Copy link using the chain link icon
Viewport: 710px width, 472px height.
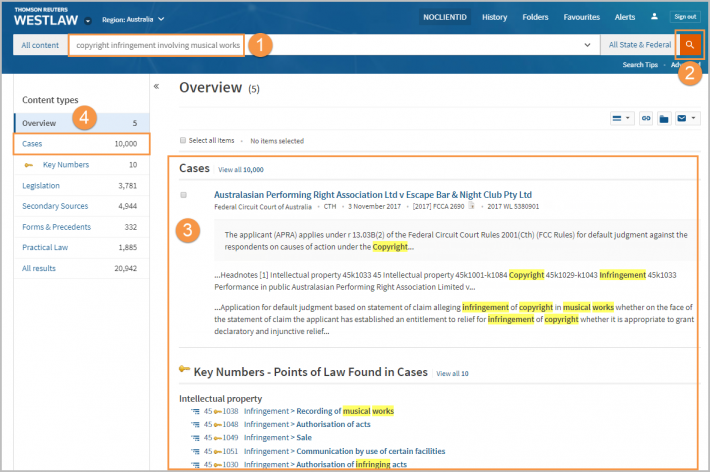pos(646,118)
